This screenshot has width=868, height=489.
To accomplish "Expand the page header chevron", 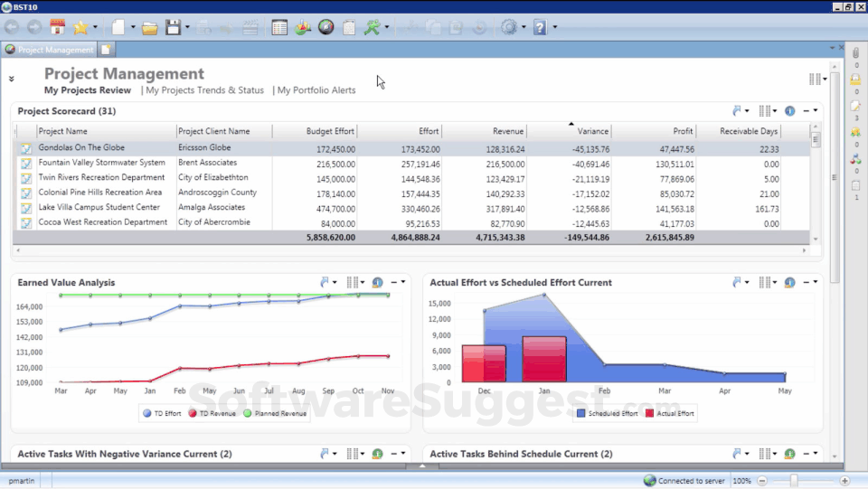I will [12, 79].
